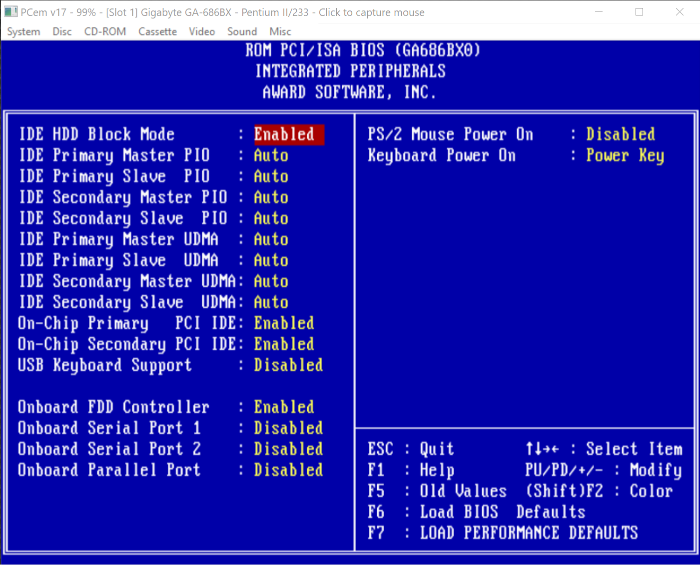Click On-Chip Secondary PCI IDE Enabled value
The image size is (700, 565).
(284, 345)
